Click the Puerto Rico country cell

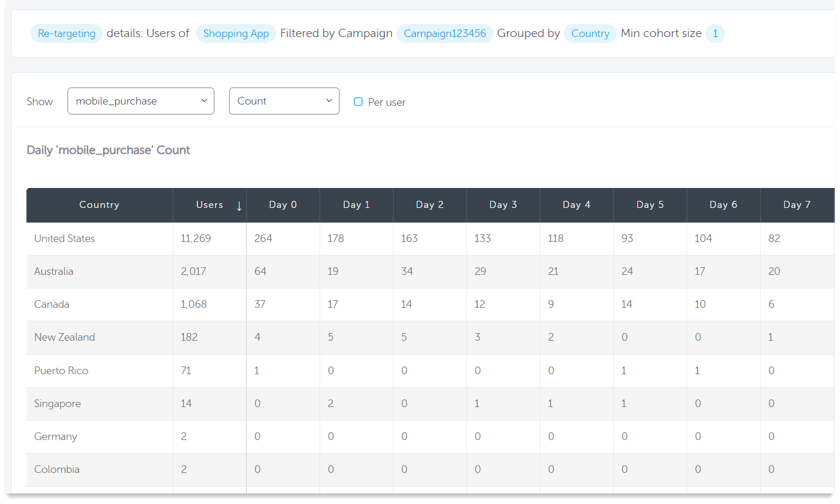[61, 371]
